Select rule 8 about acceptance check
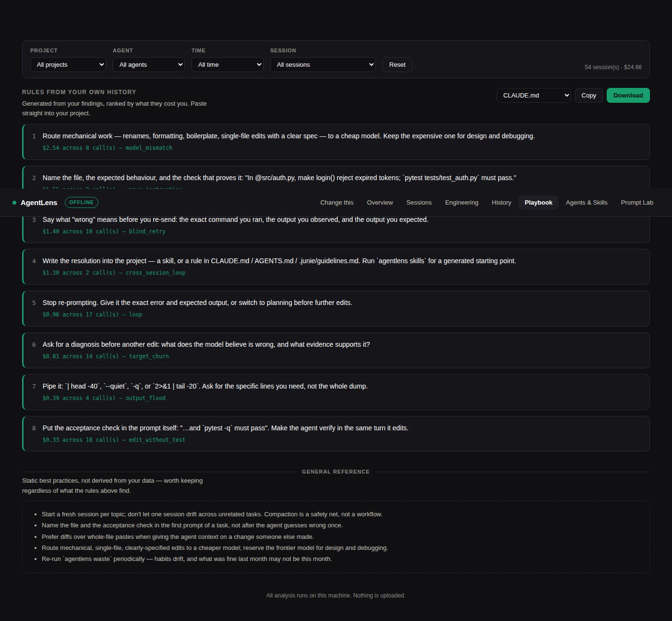Image resolution: width=672 pixels, height=621 pixels. [336, 434]
